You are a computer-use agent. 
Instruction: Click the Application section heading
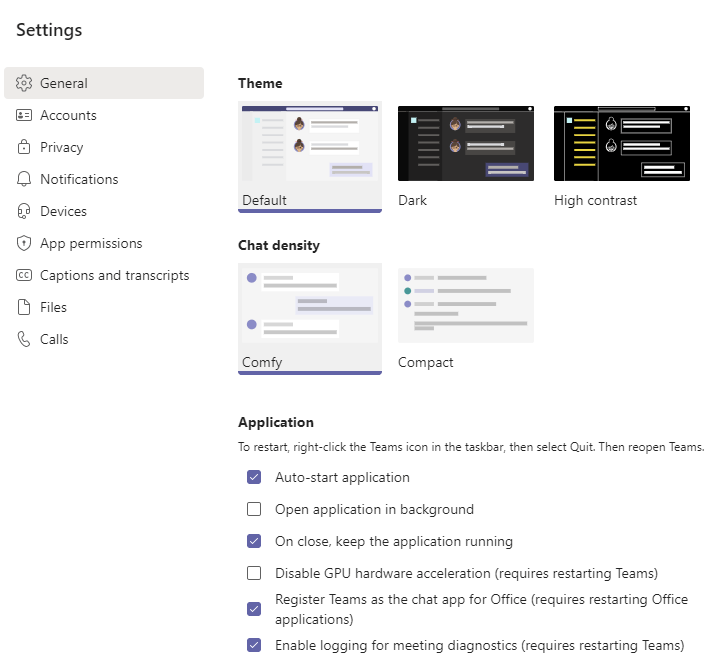click(276, 423)
